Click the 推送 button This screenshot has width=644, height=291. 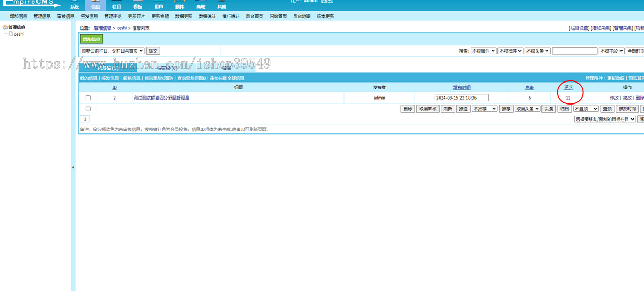pyautogui.click(x=463, y=109)
